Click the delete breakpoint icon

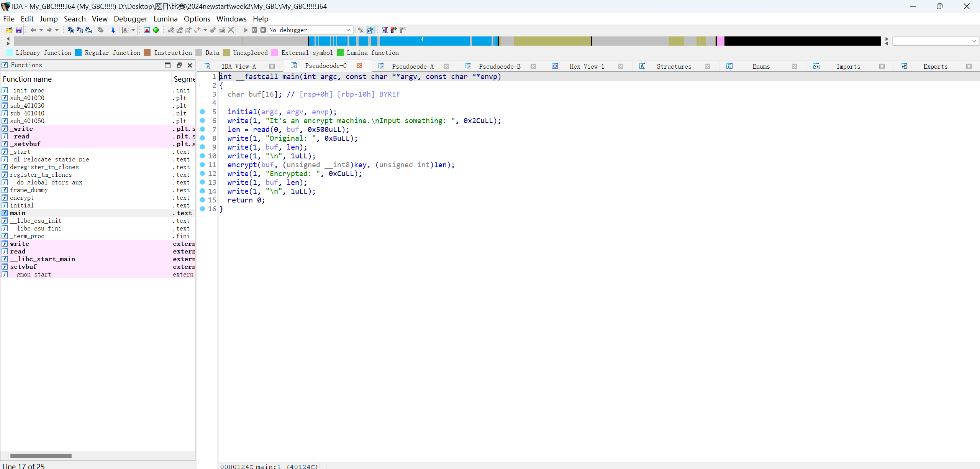tap(402, 30)
